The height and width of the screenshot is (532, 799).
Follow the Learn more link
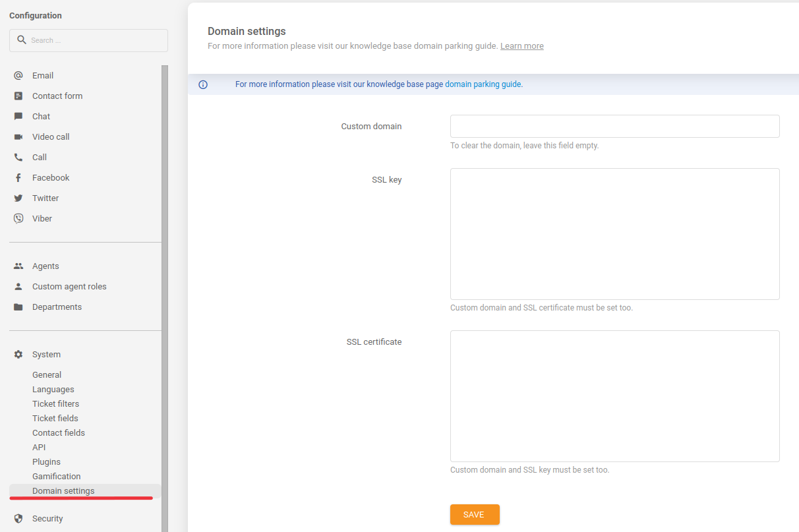click(x=521, y=46)
